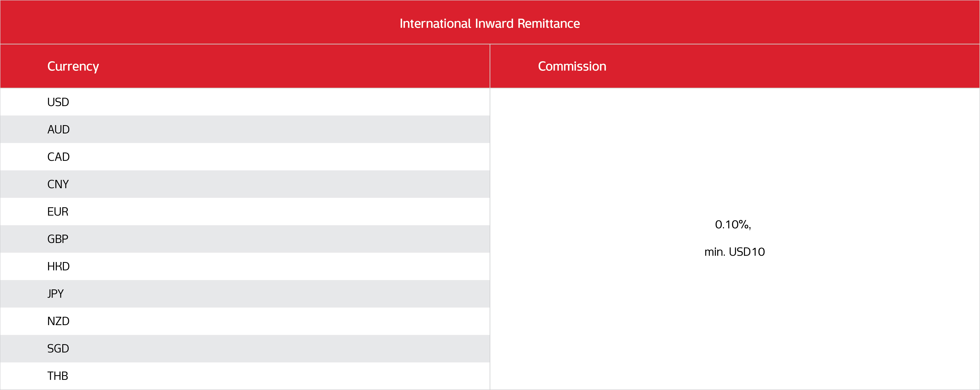The height and width of the screenshot is (390, 980).
Task: Click the CAD currency row
Action: coord(245,157)
